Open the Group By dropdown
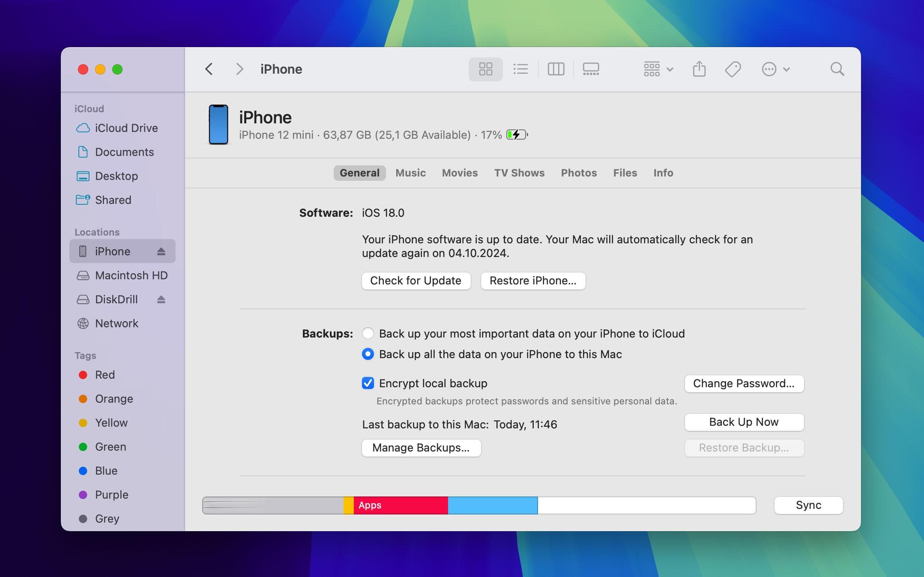This screenshot has height=577, width=924. click(658, 69)
